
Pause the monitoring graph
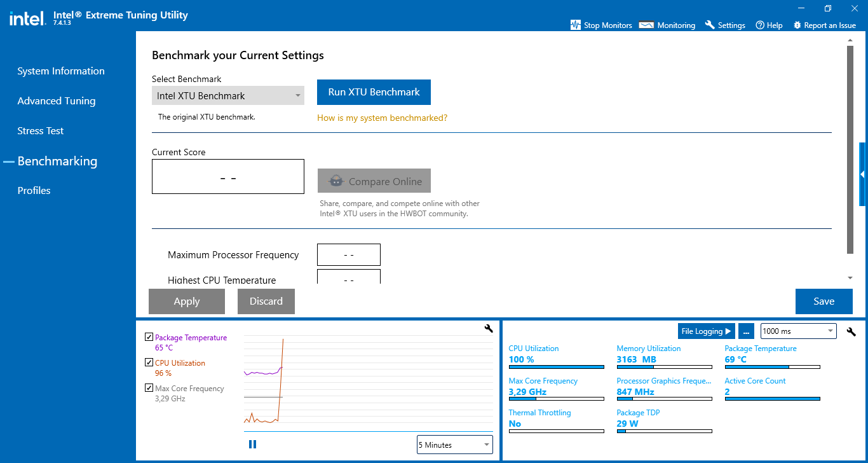tap(252, 445)
